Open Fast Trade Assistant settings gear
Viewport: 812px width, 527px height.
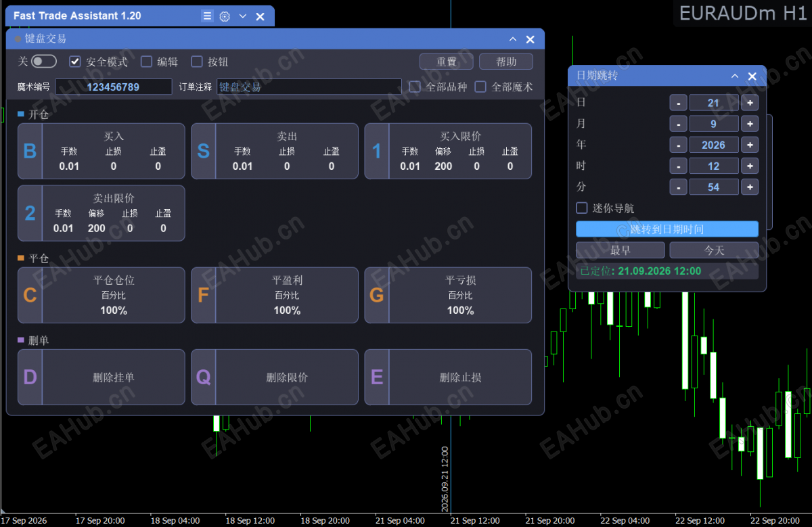[225, 16]
